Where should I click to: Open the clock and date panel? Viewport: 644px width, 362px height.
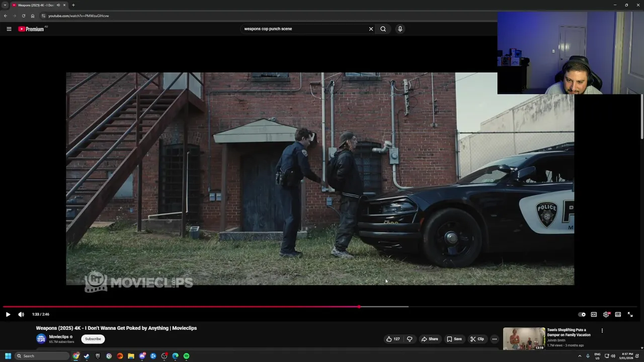click(627, 356)
